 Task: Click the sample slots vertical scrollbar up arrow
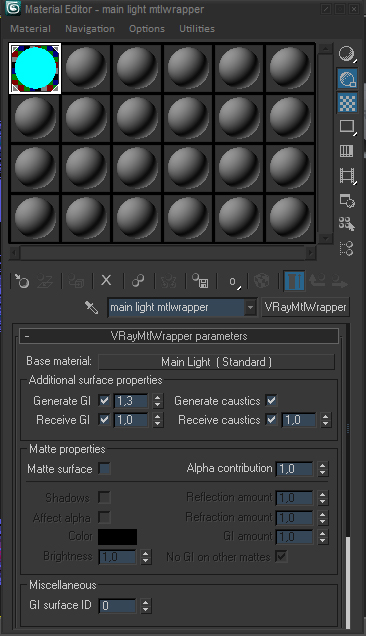point(325,49)
